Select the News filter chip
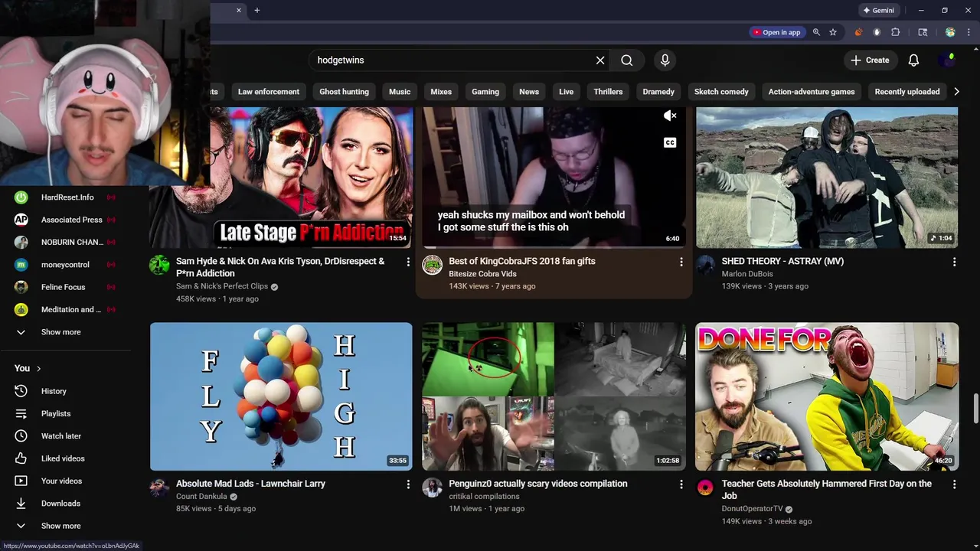The height and width of the screenshot is (551, 980). [x=529, y=92]
